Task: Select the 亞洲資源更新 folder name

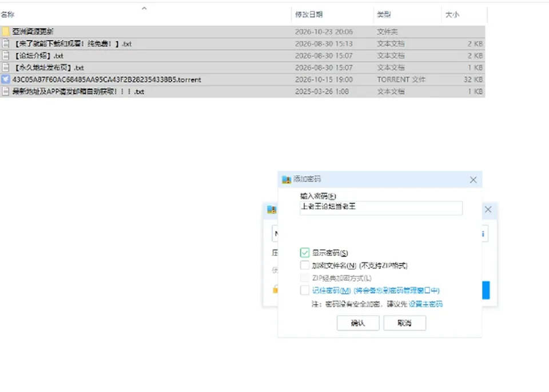Action: pyautogui.click(x=33, y=31)
